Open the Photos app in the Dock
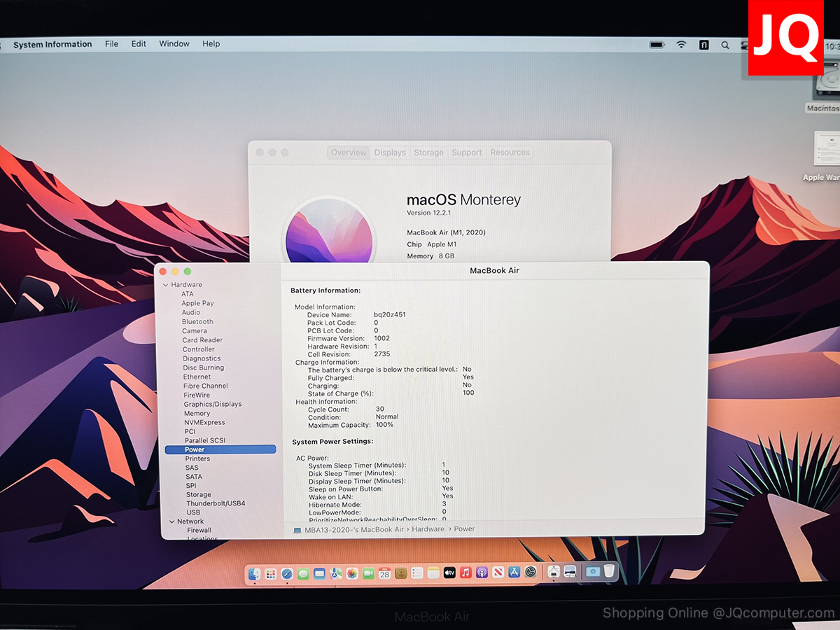 tap(352, 573)
